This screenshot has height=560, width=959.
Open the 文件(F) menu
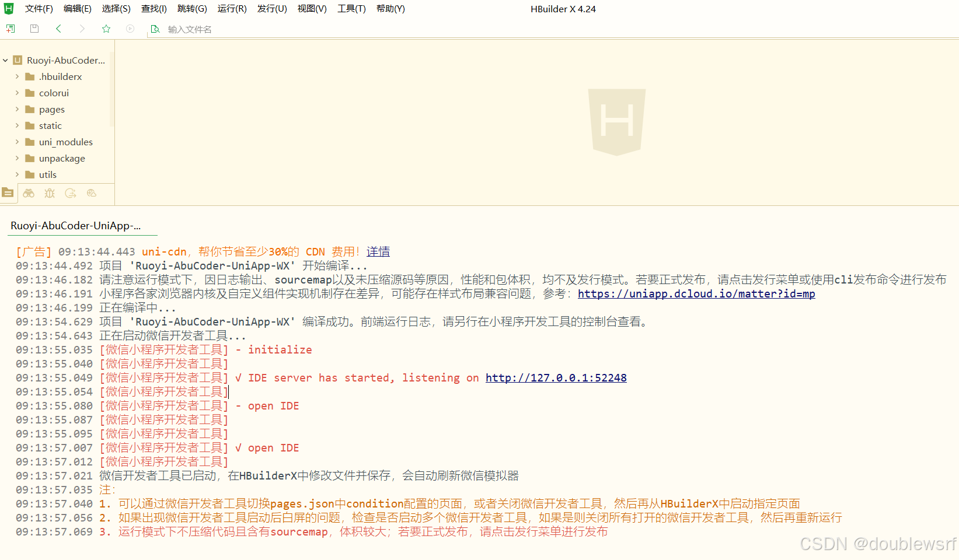tap(39, 9)
